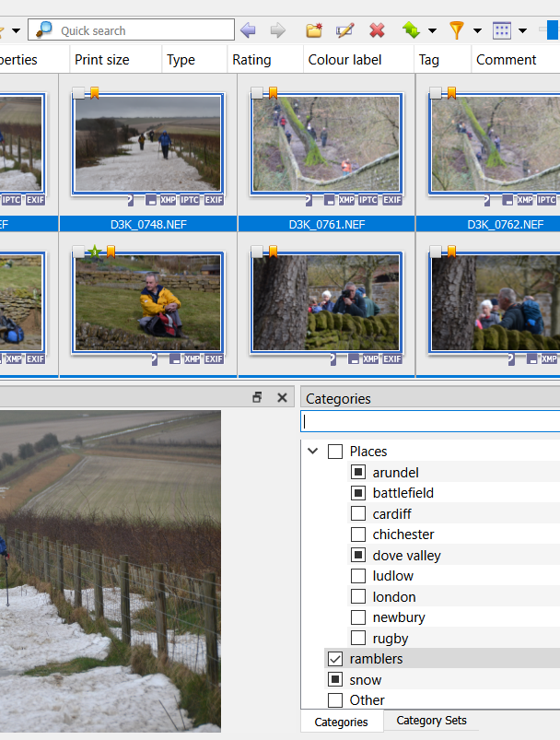Screen dimensions: 560x740
Task: Toggle the london category checkbox
Action: (358, 596)
